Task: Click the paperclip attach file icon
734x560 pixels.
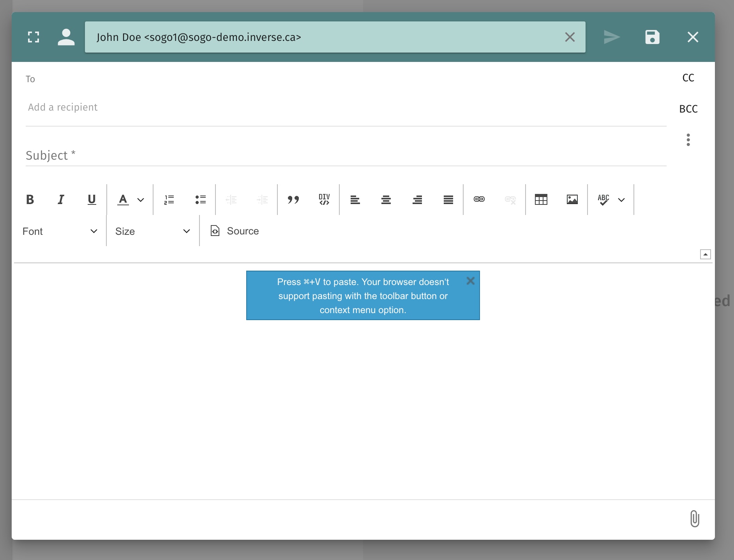Action: point(694,519)
